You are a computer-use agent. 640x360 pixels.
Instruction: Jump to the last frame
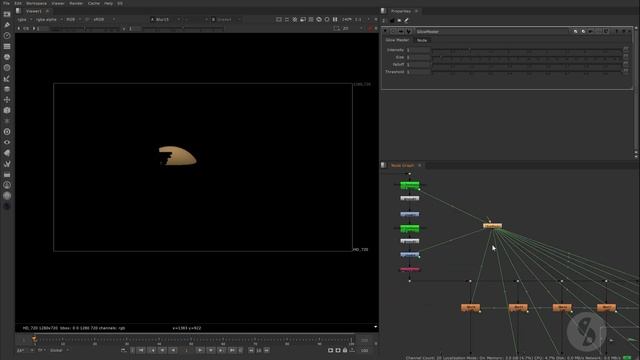tap(232, 350)
